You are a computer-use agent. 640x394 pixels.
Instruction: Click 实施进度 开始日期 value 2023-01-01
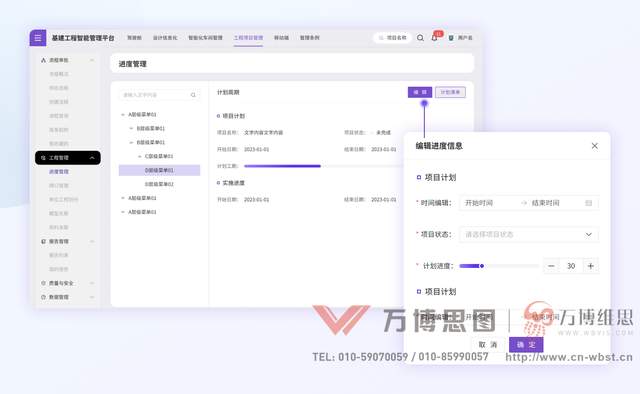(x=256, y=200)
